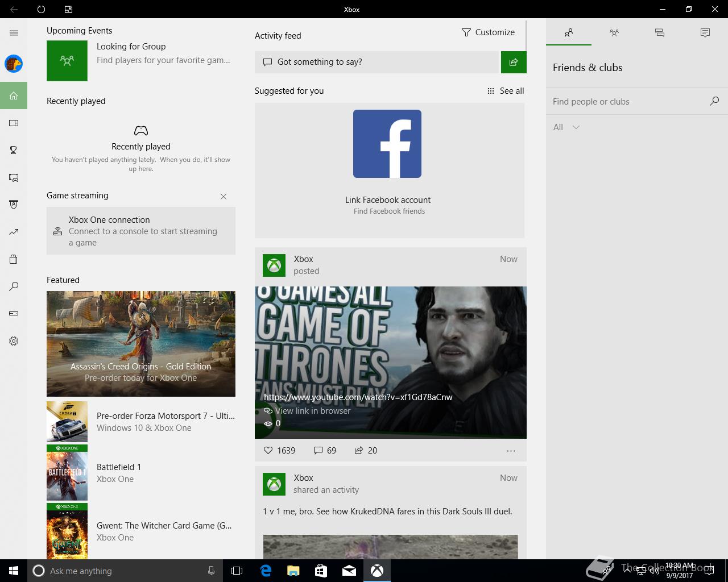The width and height of the screenshot is (728, 582).
Task: Open the profile avatar in sidebar
Action: pyautogui.click(x=14, y=64)
